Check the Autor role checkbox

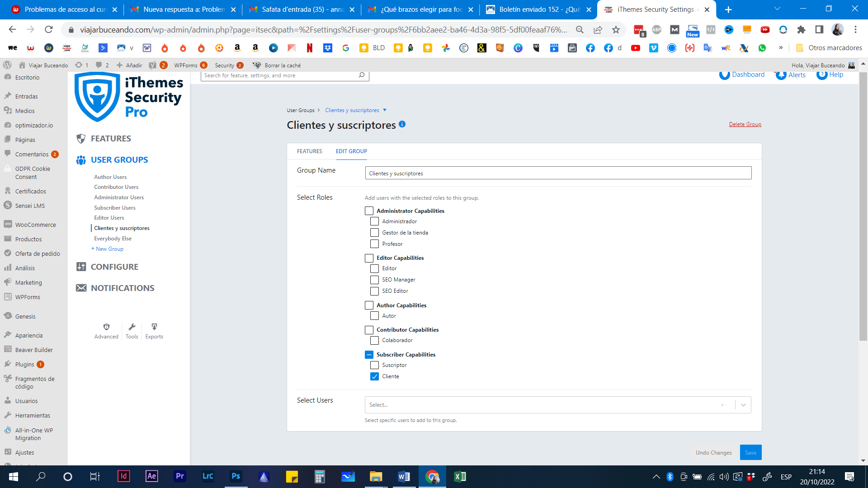[x=375, y=316]
